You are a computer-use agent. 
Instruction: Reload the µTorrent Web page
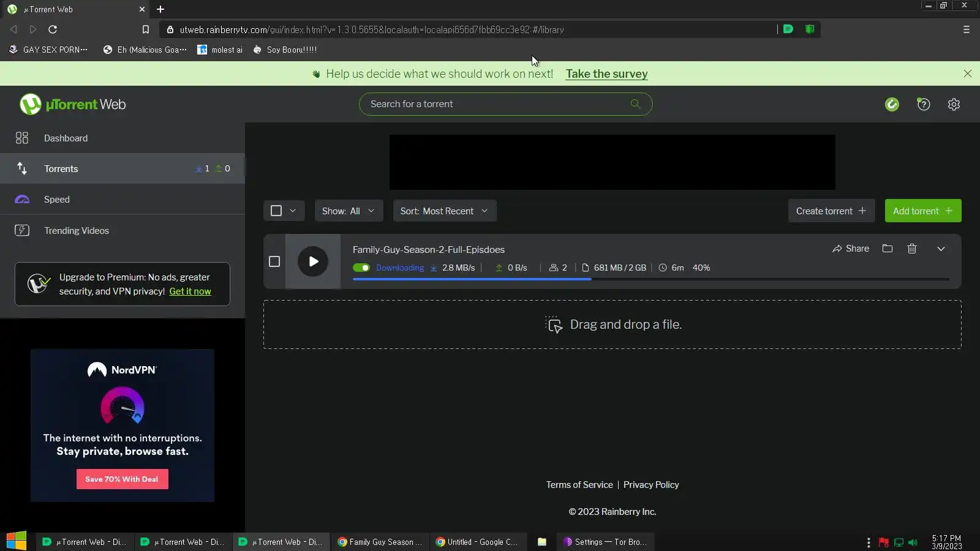coord(53,29)
